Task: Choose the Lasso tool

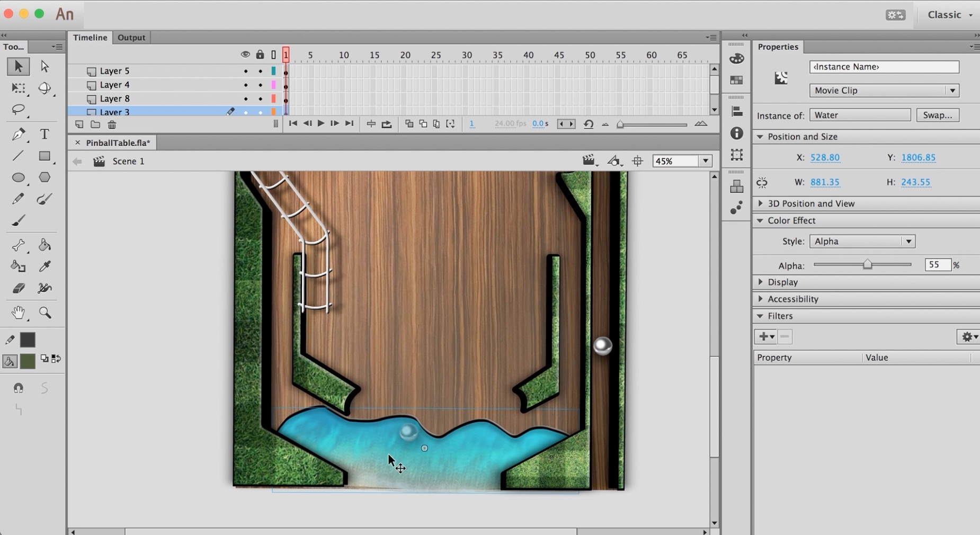Action: tap(19, 110)
